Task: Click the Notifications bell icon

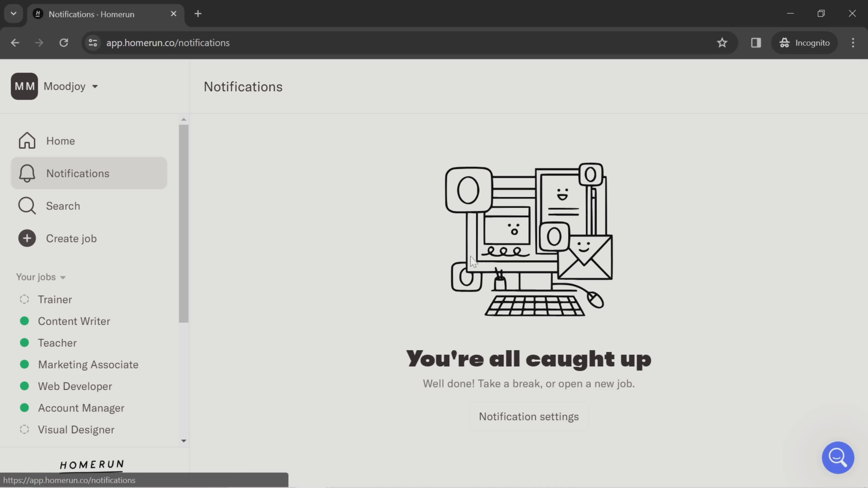Action: (x=27, y=173)
